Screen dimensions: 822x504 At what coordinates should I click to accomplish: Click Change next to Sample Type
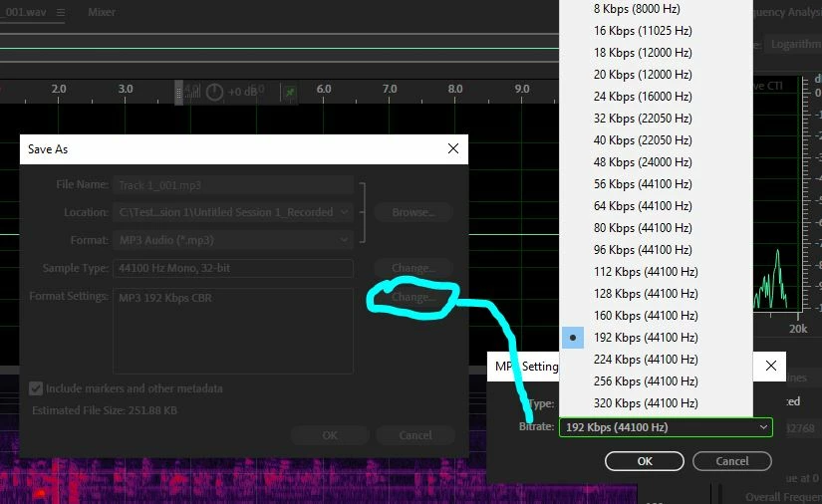click(413, 268)
